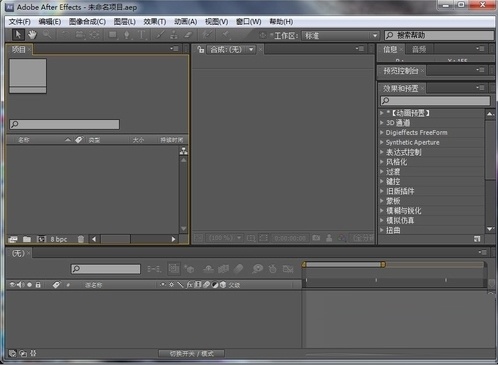Open the 文件(F) menu
Image resolution: width=498 pixels, height=365 pixels.
tap(19, 22)
